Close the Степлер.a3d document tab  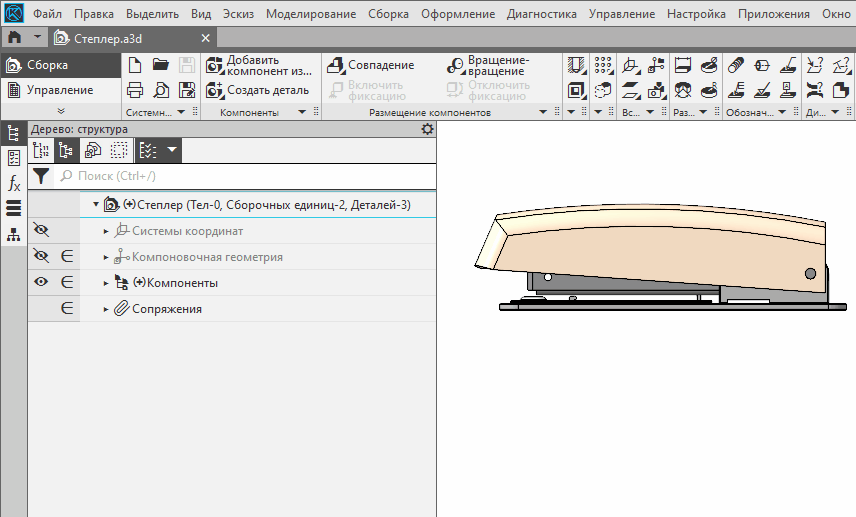click(206, 38)
